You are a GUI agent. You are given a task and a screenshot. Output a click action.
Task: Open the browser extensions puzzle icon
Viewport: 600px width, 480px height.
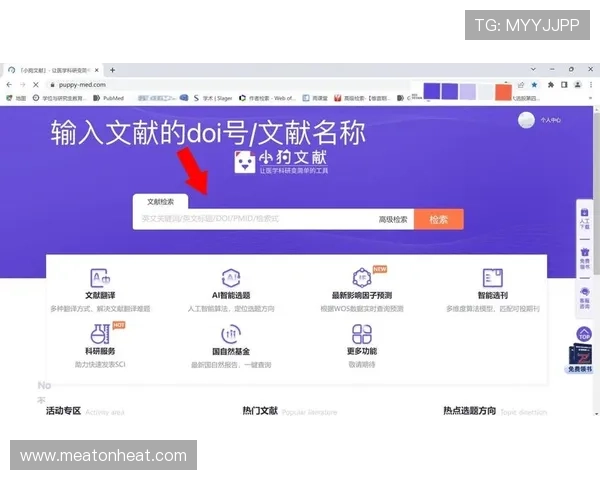[551, 85]
